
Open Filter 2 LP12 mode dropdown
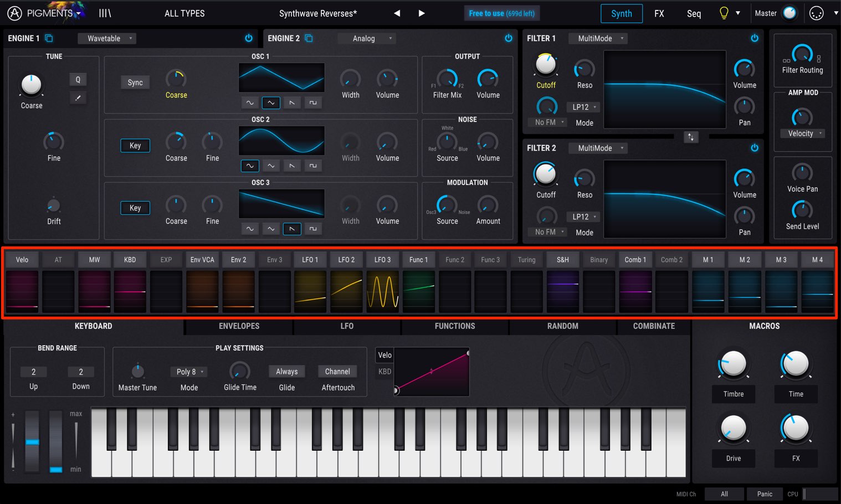coord(583,217)
